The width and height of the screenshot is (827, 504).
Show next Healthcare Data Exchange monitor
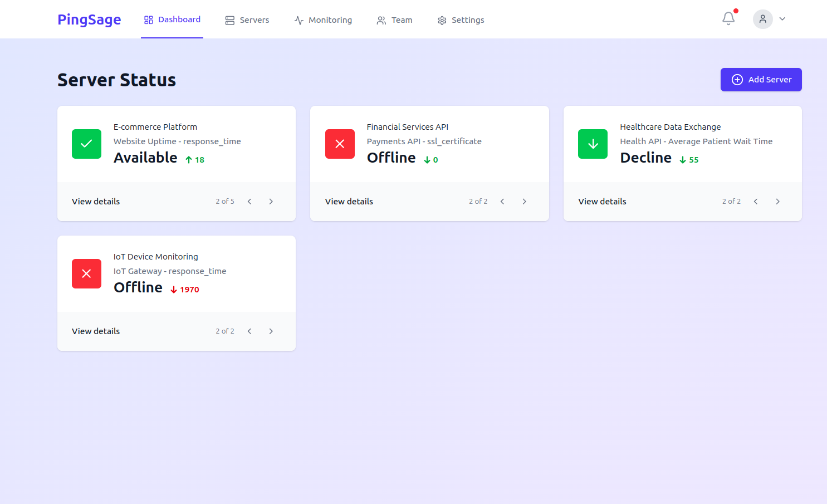point(777,202)
